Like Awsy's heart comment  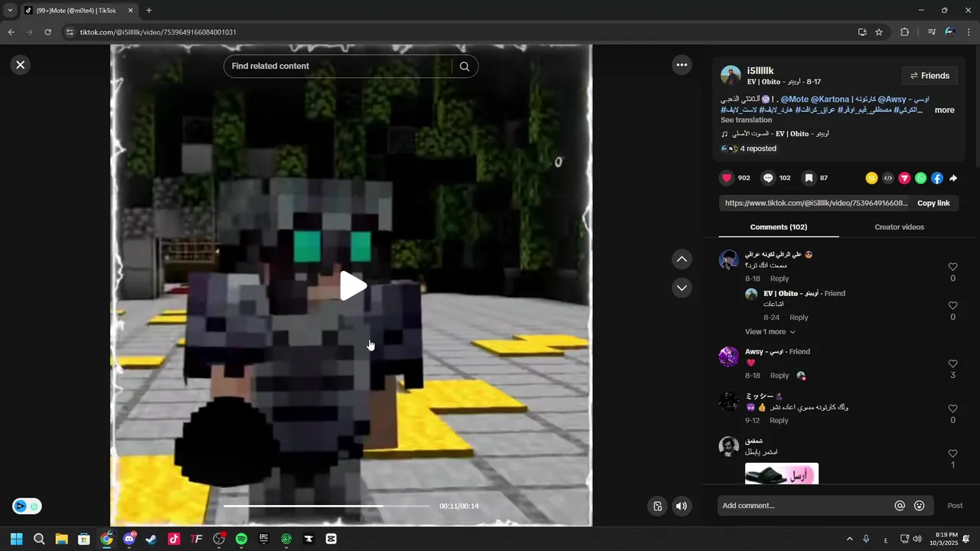[x=952, y=364]
